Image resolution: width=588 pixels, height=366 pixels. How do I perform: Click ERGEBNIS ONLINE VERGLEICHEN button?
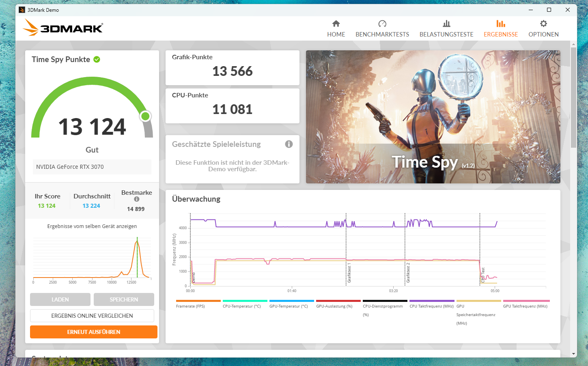92,316
